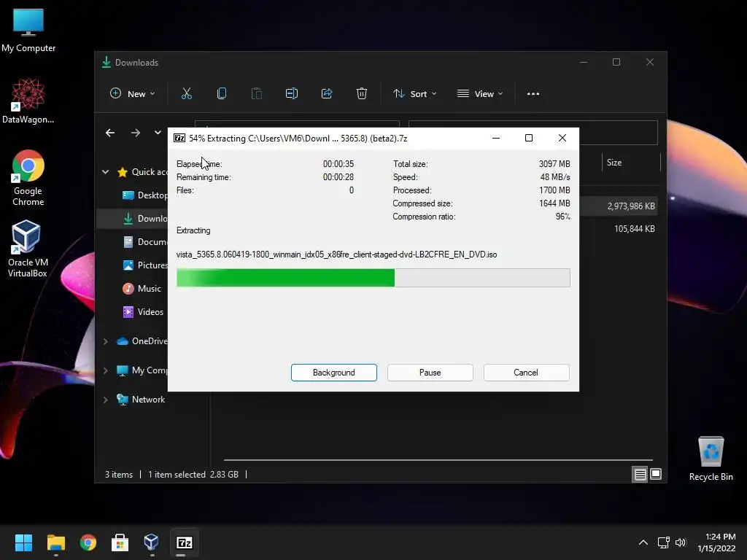Click the '3 items' status bar text
747x560 pixels.
(x=119, y=474)
